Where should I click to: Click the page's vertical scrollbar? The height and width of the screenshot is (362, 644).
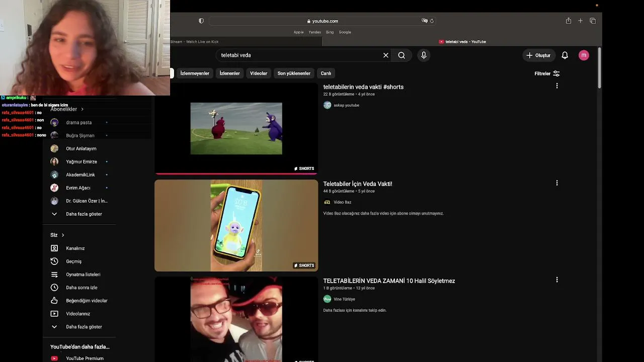tap(599, 69)
